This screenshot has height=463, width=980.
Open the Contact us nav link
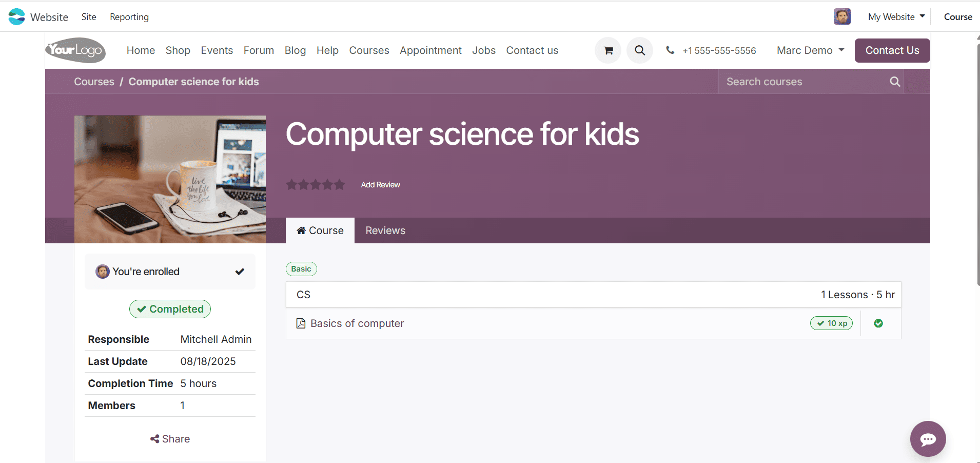pos(532,50)
